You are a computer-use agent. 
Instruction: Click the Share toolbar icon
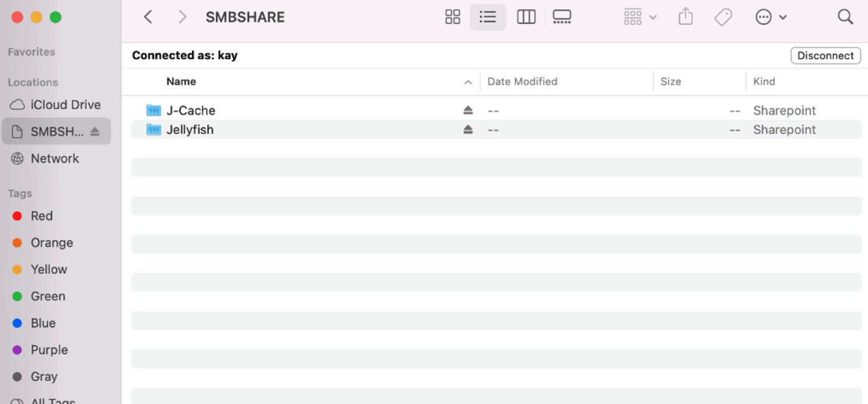[x=685, y=17]
